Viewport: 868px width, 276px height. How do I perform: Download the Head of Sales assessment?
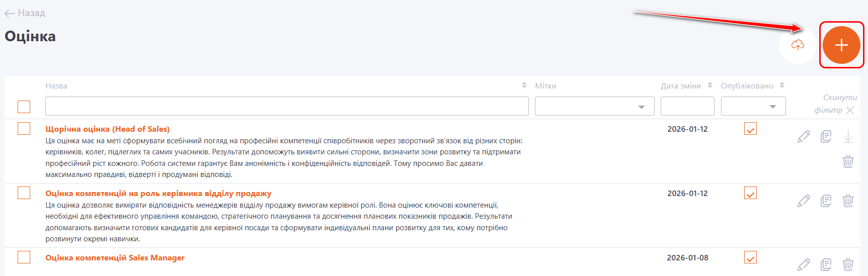(848, 136)
